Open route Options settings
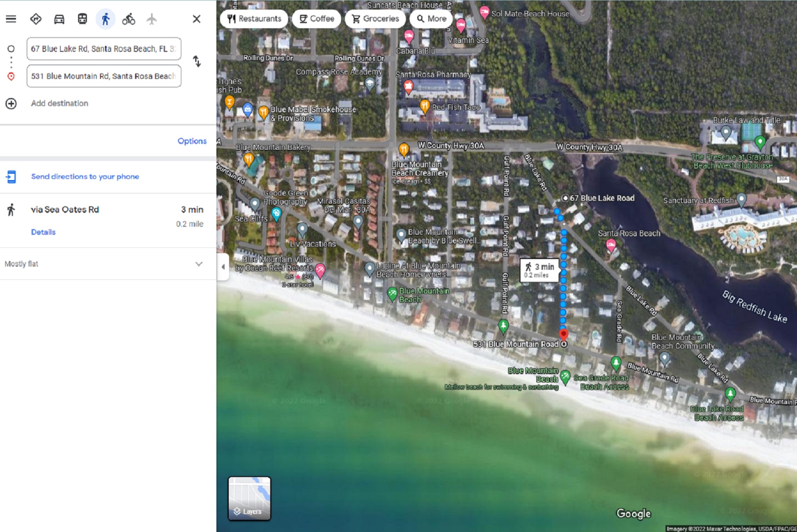797x532 pixels. [x=192, y=141]
